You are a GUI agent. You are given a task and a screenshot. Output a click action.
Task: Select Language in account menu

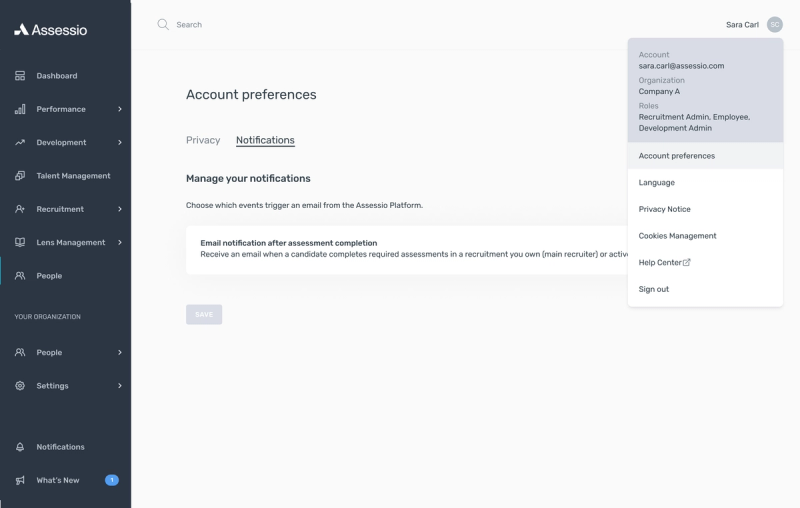pyautogui.click(x=657, y=183)
